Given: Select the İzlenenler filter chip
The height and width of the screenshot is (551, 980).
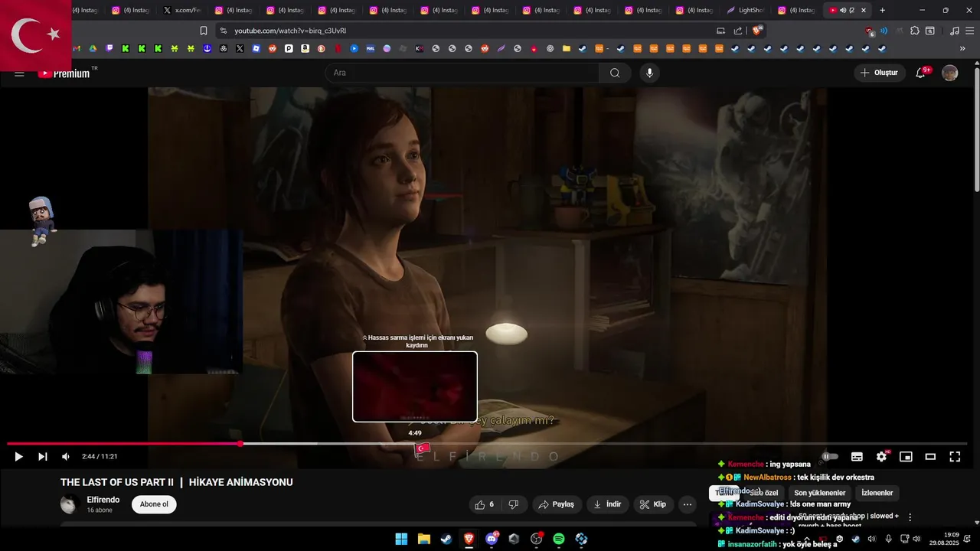Looking at the screenshot, I should point(877,493).
